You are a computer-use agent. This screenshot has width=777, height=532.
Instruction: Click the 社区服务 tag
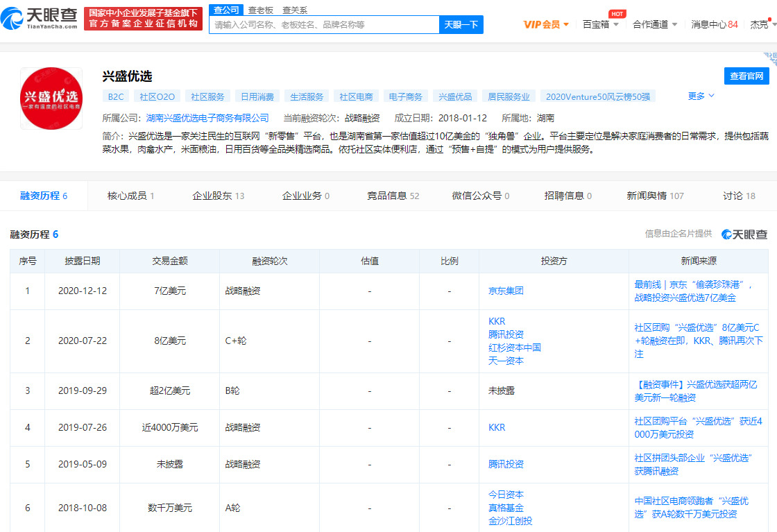(x=207, y=96)
